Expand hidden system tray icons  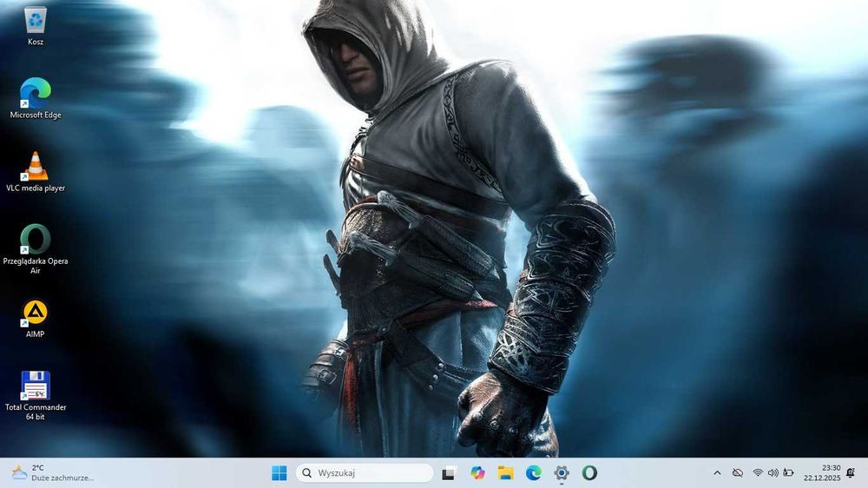(718, 473)
